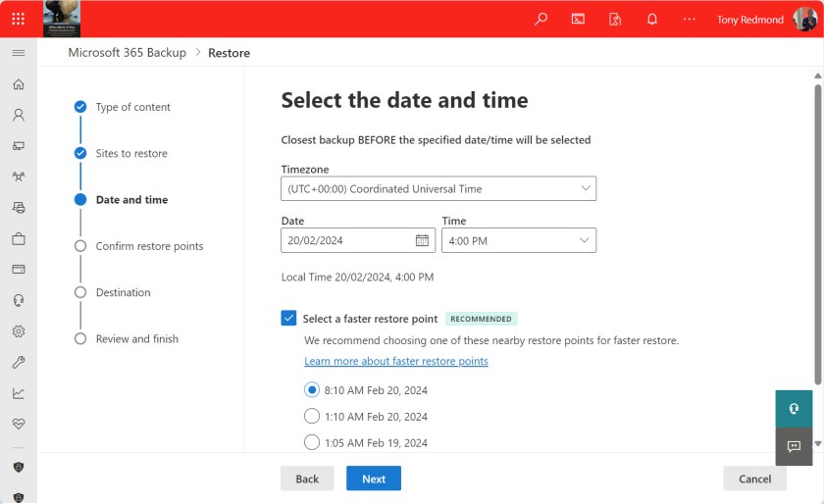Open Marketplace bag icon in sidebar
Image resolution: width=824 pixels, height=504 pixels.
pos(19,238)
